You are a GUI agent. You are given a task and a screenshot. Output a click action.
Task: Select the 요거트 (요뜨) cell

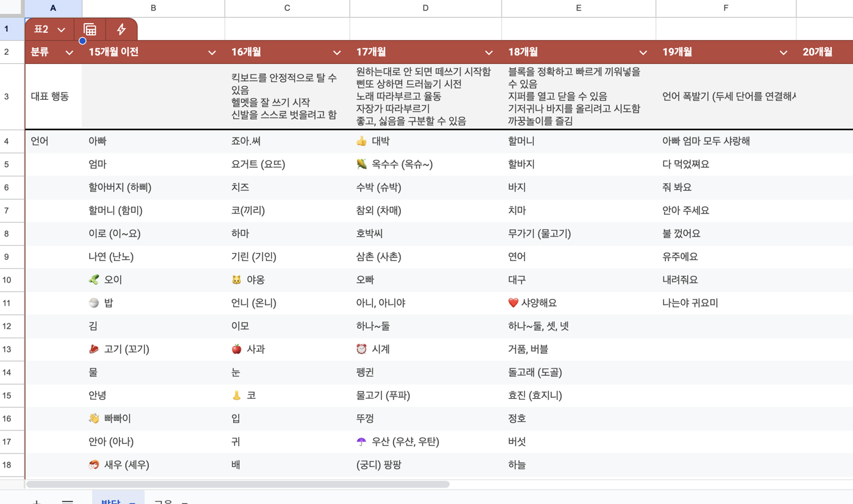(287, 164)
